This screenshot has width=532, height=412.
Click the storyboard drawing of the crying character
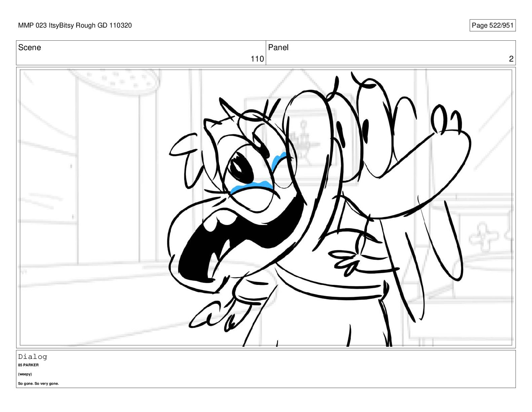(x=266, y=208)
